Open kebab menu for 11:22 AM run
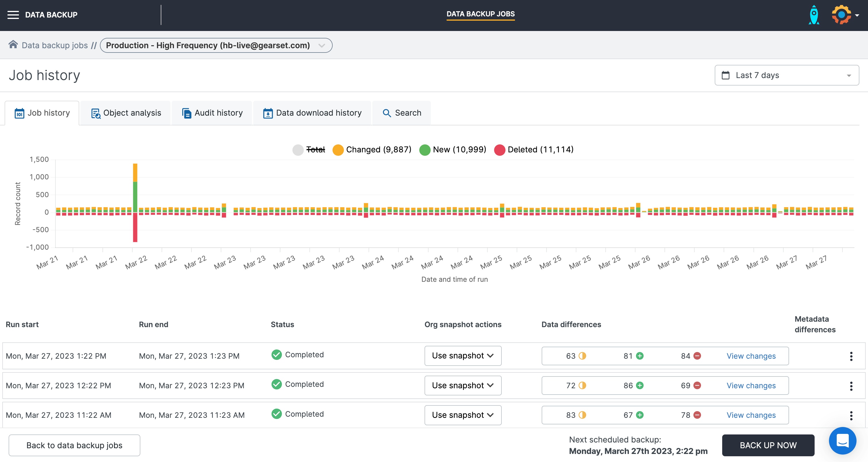 click(851, 416)
